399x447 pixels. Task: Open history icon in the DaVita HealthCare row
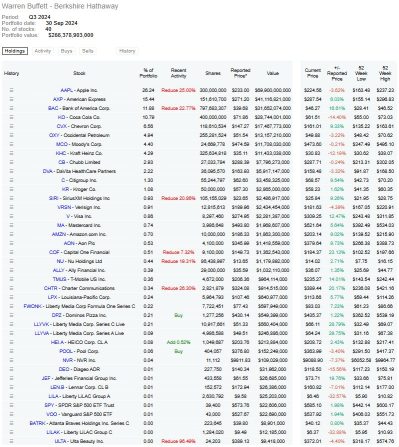[12, 171]
